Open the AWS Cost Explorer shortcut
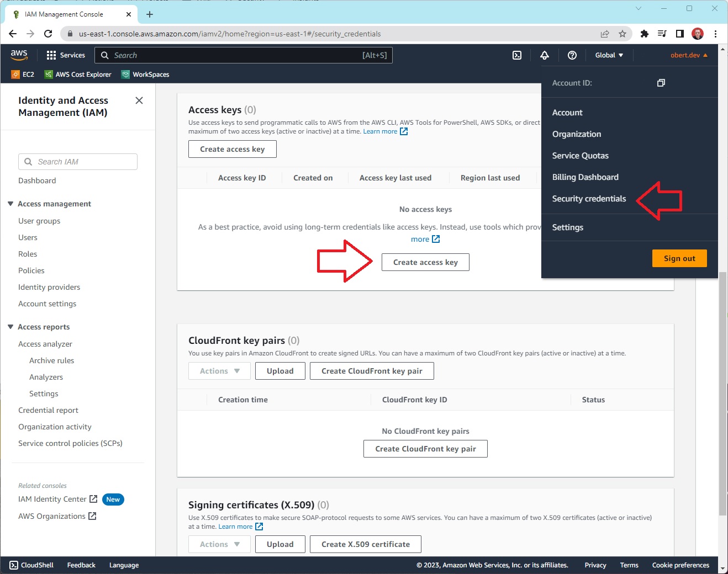Viewport: 728px width, 574px height. [x=78, y=75]
